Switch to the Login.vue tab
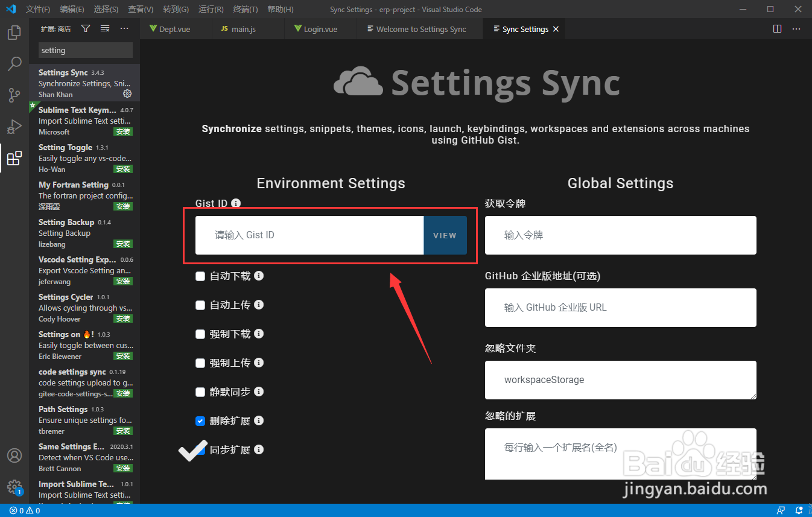 [320, 29]
